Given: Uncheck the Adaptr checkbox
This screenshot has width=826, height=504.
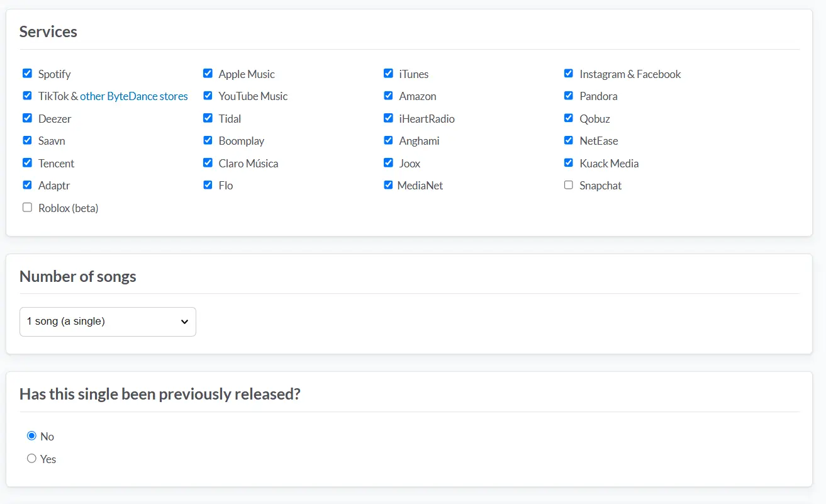Looking at the screenshot, I should (x=27, y=185).
